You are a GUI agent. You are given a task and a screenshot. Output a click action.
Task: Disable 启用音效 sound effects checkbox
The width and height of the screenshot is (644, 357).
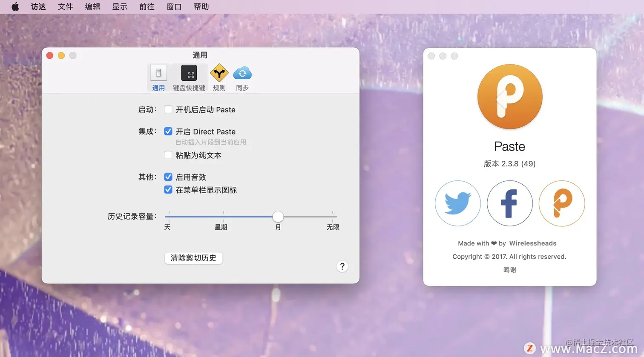tap(168, 177)
